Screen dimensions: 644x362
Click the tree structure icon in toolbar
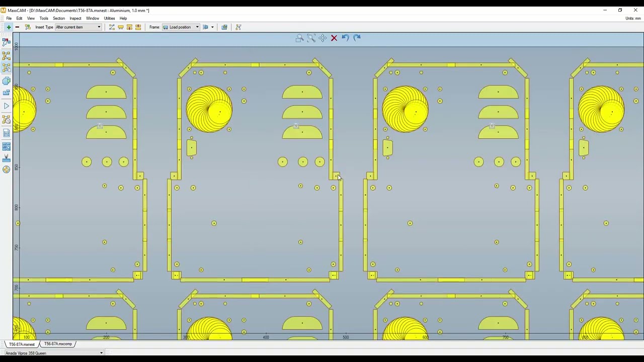(x=238, y=27)
